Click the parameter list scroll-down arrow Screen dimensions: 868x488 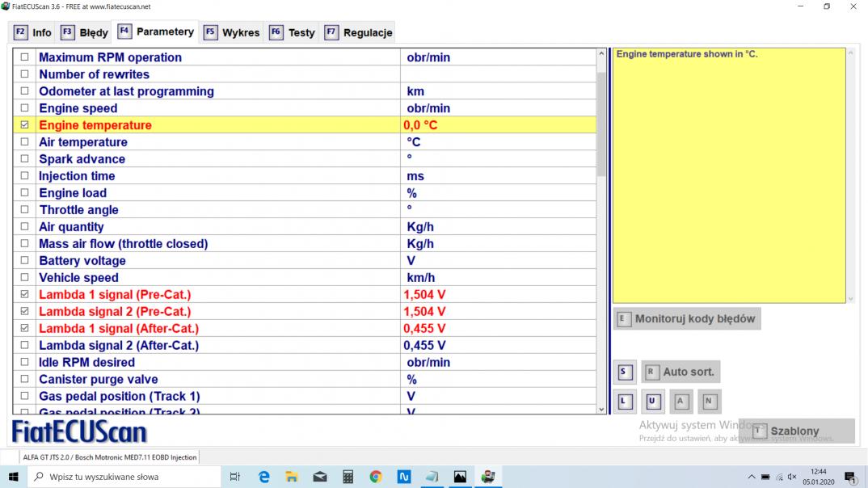pos(602,410)
